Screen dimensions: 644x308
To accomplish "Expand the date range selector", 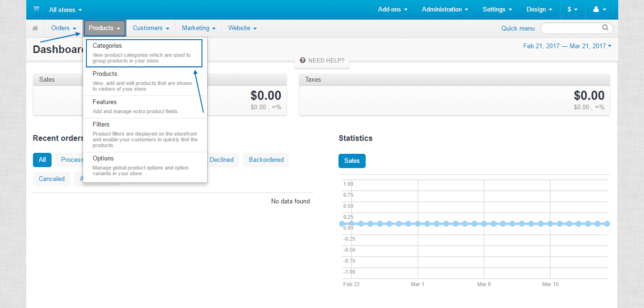I will click(567, 46).
